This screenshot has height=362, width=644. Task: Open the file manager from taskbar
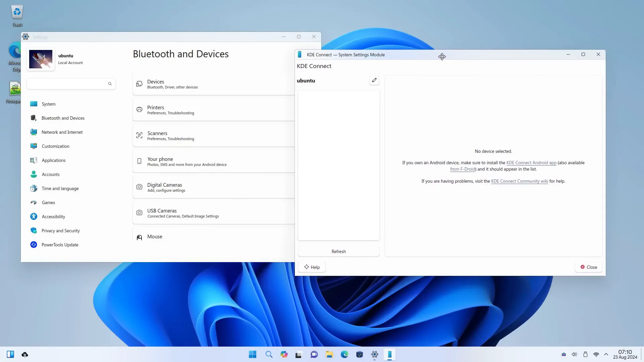click(329, 354)
